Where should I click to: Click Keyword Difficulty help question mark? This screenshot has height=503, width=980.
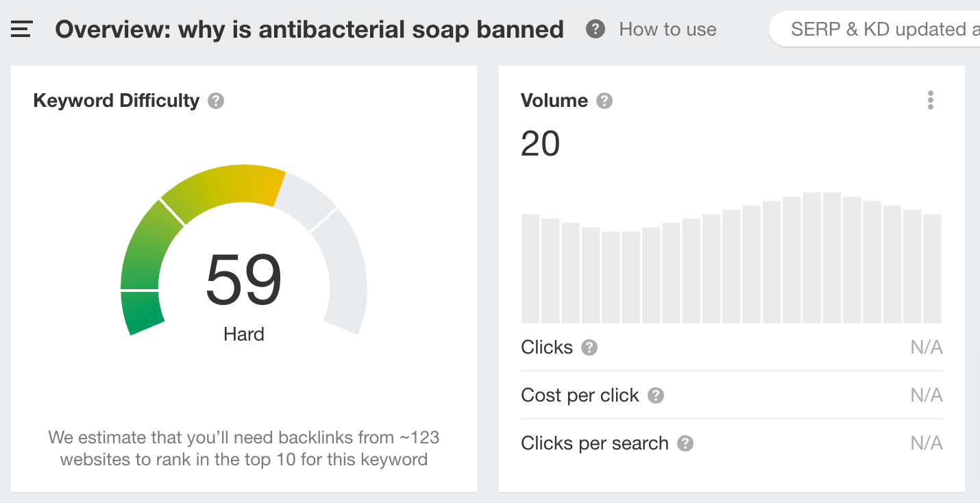coord(217,101)
